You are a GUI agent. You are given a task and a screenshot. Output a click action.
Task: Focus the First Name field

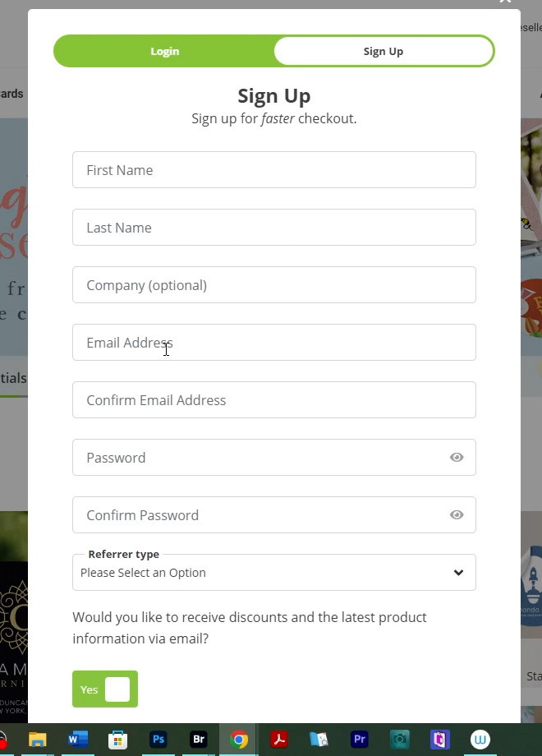click(x=274, y=170)
